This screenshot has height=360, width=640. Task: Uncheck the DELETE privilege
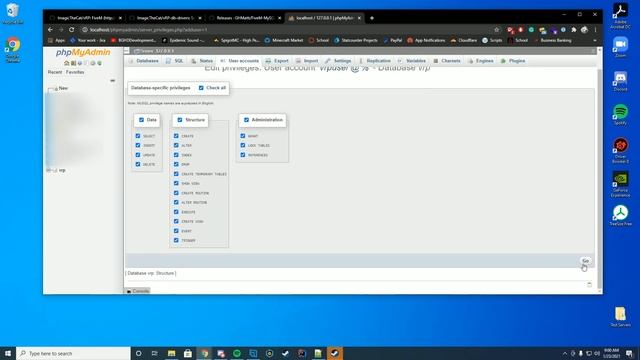coord(138,164)
